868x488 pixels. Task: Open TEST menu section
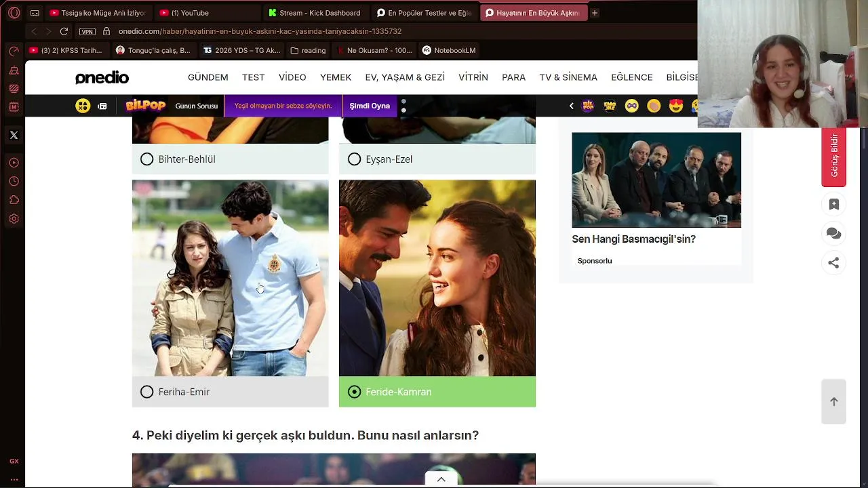(x=253, y=77)
